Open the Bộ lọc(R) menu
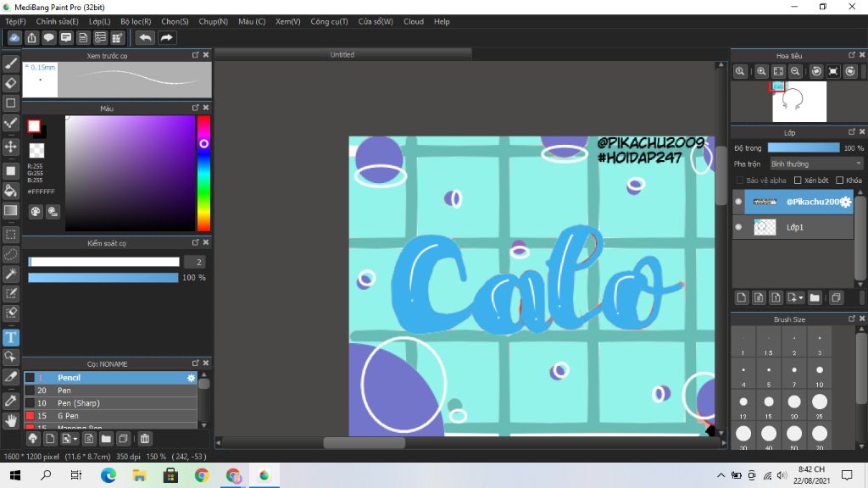 (136, 21)
